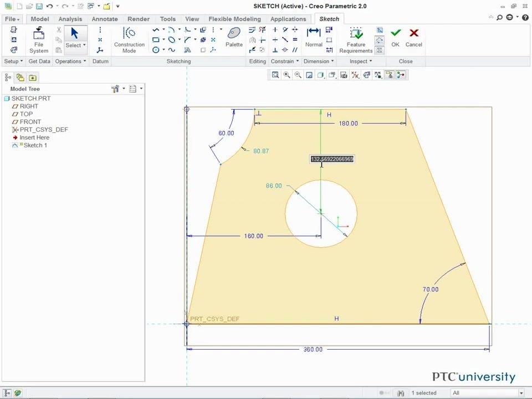This screenshot has width=532, height=399.
Task: Expand the Setup group dropdown
Action: [x=13, y=62]
